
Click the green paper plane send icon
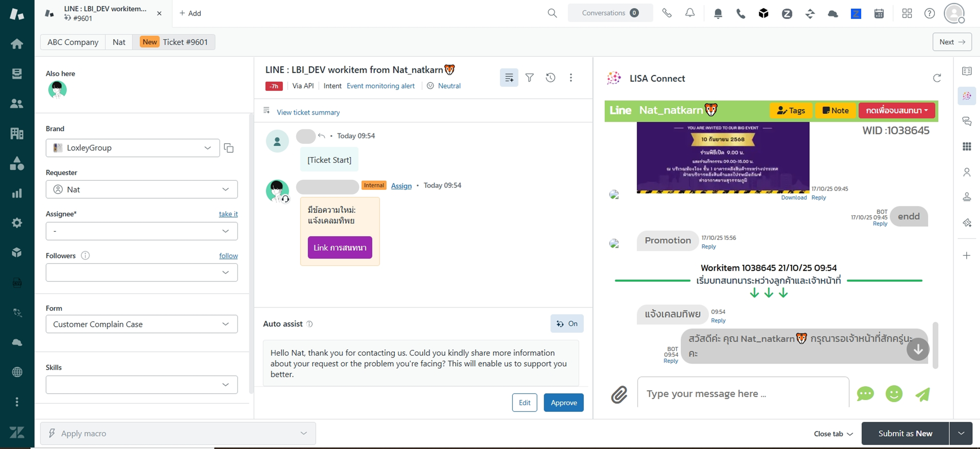click(923, 394)
